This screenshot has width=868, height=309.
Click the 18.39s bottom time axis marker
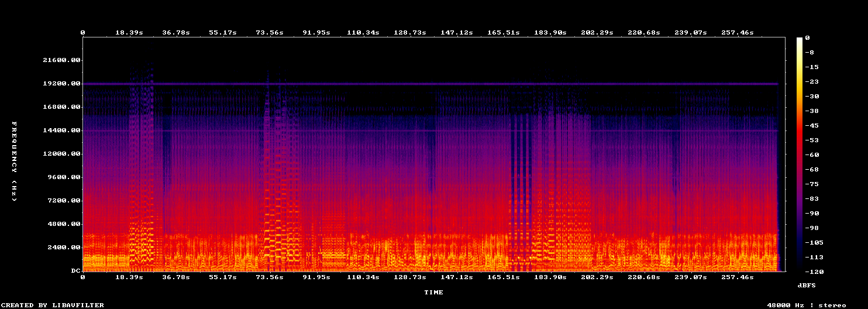129,277
